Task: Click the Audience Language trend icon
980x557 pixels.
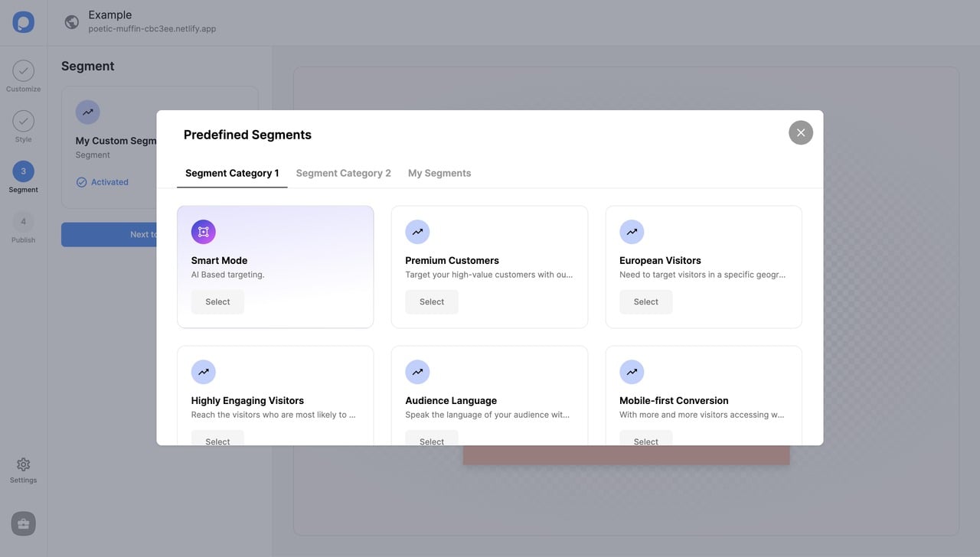Action: point(417,372)
